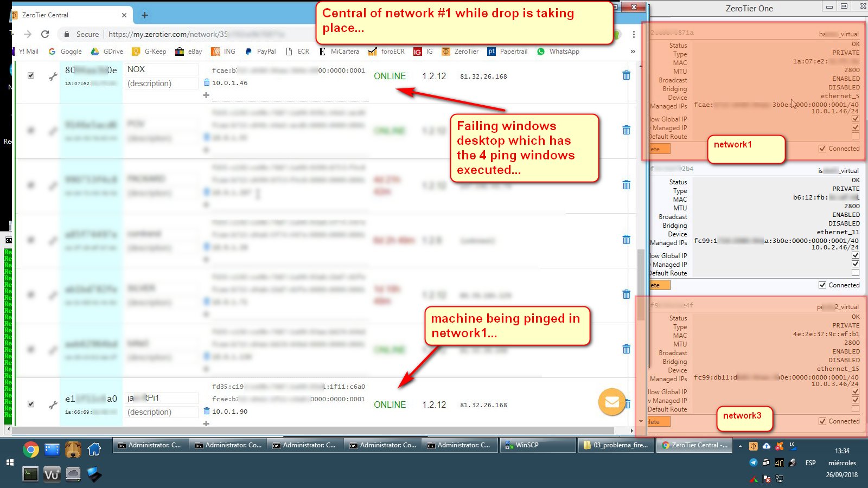Open the taskbar clock showing 13:34
Screen dimensions: 868x488
coord(842,463)
